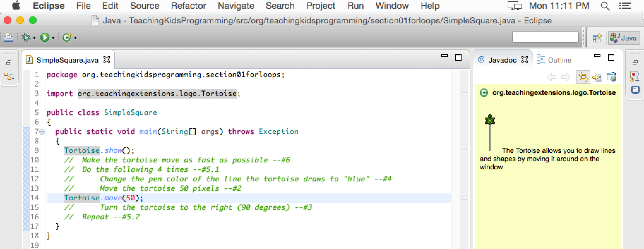Click the Print toolbar icon
The height and width of the screenshot is (249, 644).
pos(9,38)
